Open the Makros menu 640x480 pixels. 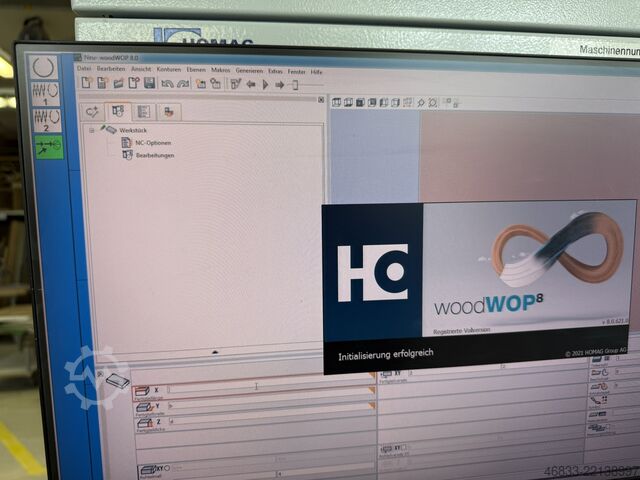pyautogui.click(x=220, y=70)
